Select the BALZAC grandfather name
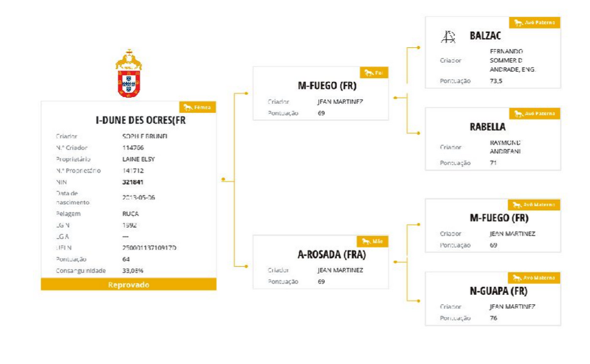 point(485,36)
